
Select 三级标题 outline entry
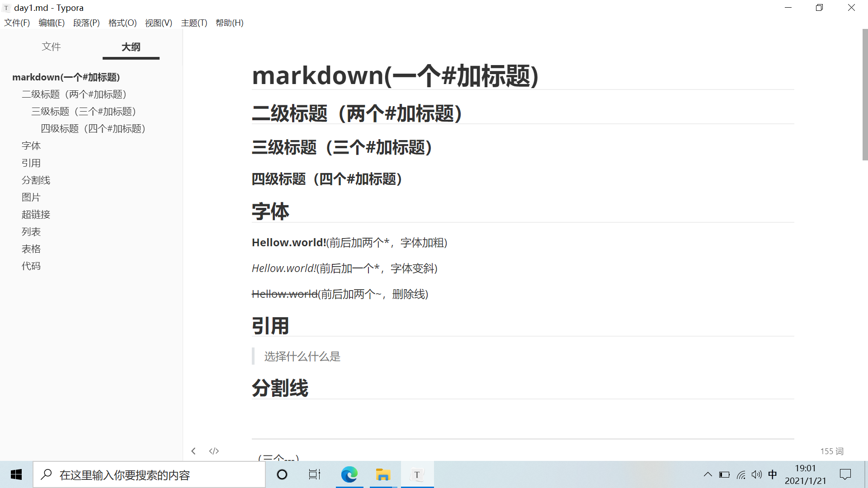coord(84,112)
